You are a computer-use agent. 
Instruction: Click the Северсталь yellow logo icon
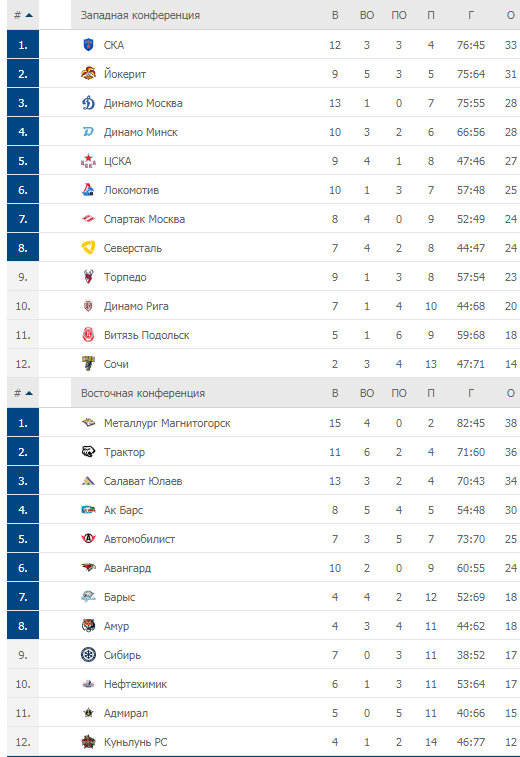pyautogui.click(x=88, y=248)
